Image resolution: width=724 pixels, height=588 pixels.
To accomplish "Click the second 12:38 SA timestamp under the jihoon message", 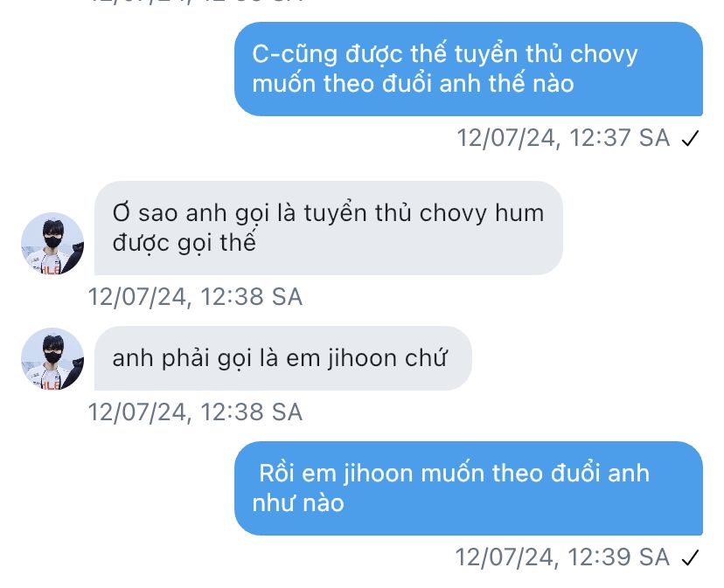I will coord(195,412).
